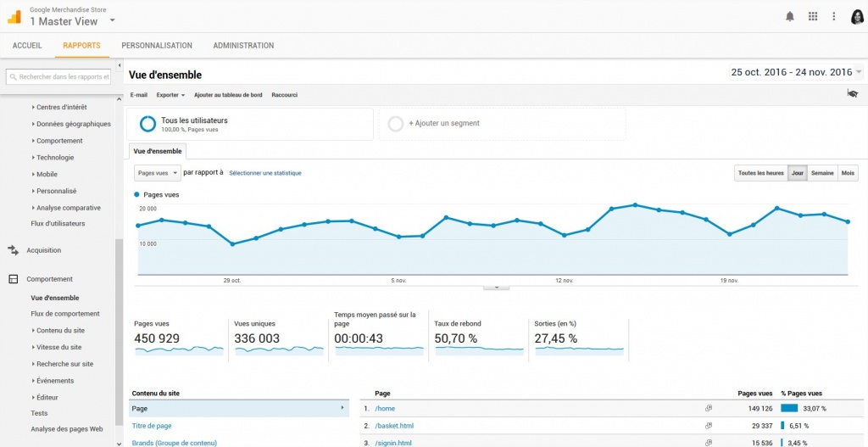Click the Comportement section icon
This screenshot has height=447, width=868.
14,279
